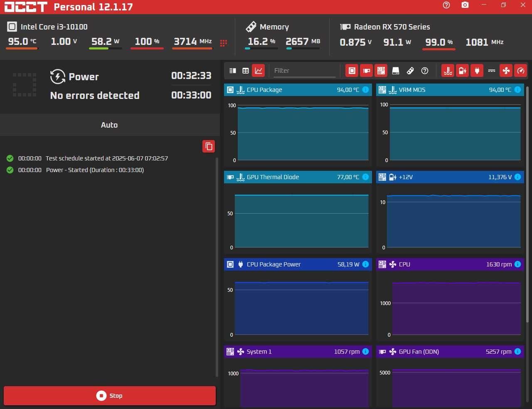Toggle the load gauge sensor type filter

click(520, 71)
